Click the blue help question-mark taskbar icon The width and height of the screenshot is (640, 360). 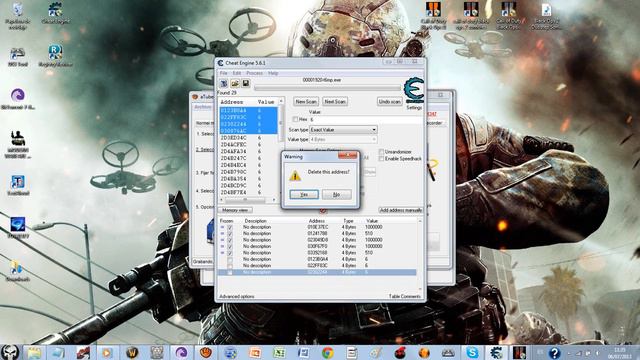pyautogui.click(x=554, y=353)
